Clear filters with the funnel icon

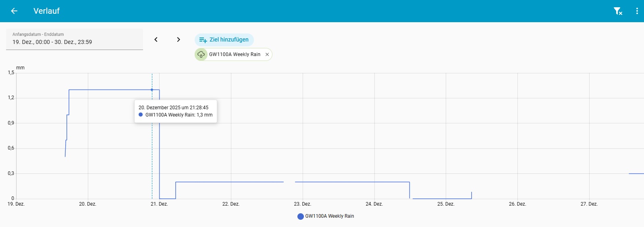[x=617, y=11]
